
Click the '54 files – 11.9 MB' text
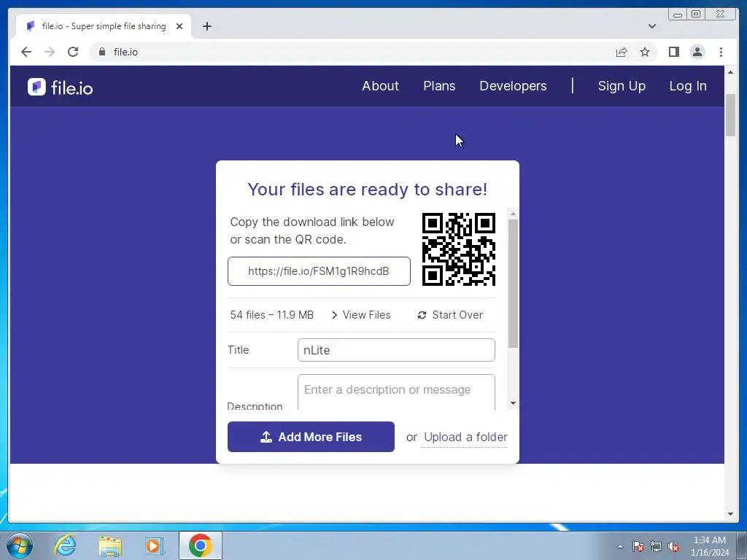pos(271,315)
